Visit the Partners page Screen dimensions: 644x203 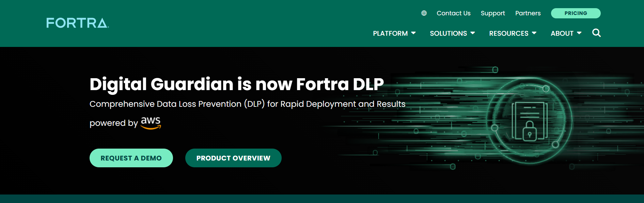tap(528, 13)
